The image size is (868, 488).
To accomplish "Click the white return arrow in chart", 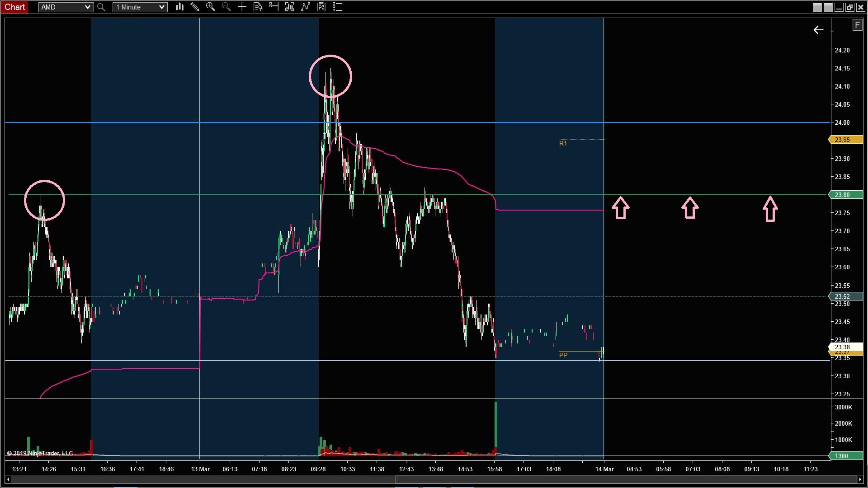I will (x=818, y=30).
